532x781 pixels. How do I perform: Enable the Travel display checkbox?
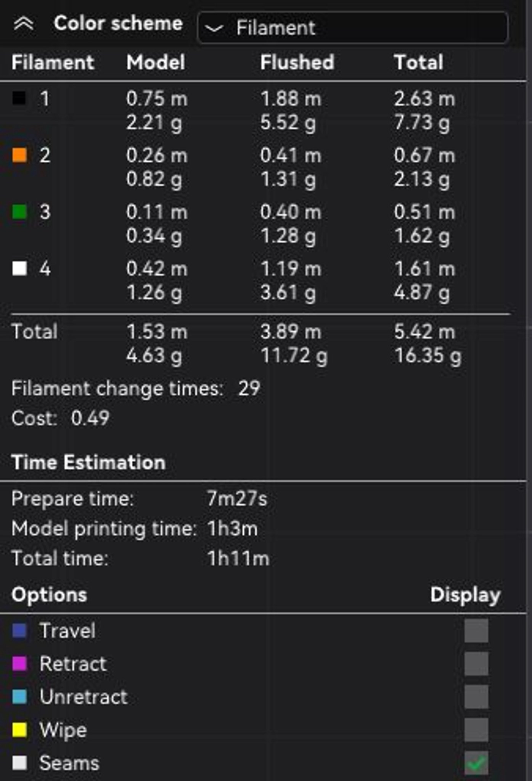476,631
